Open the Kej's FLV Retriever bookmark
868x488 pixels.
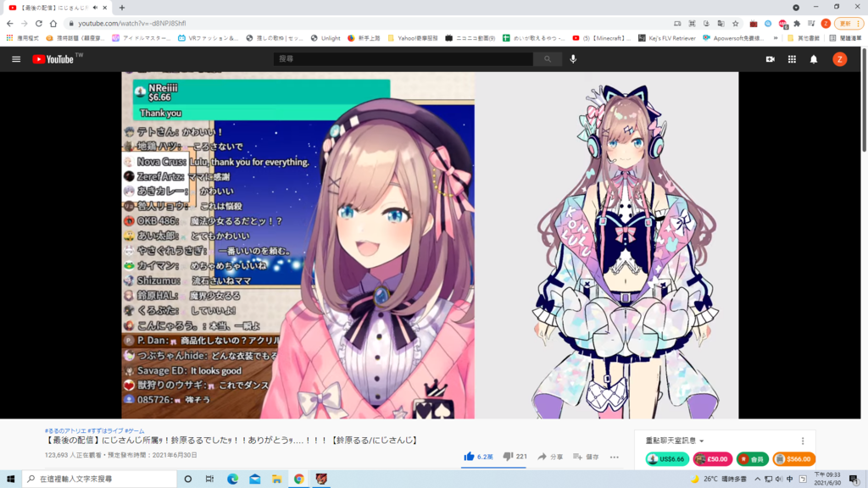tap(667, 38)
